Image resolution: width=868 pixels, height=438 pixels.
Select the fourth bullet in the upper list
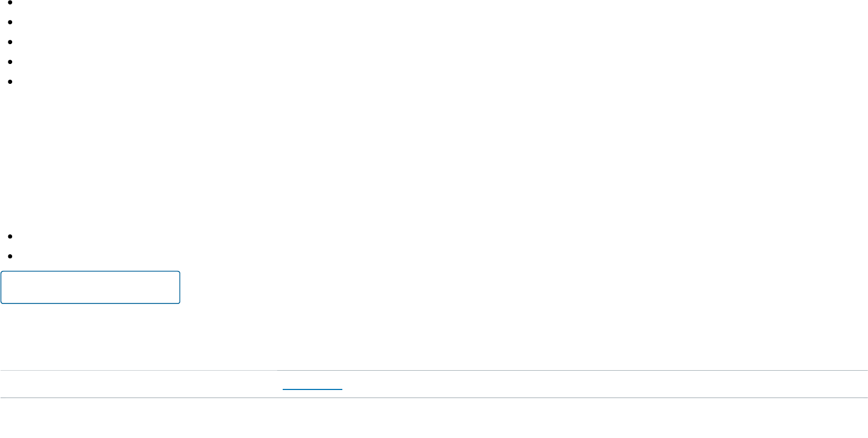11,62
